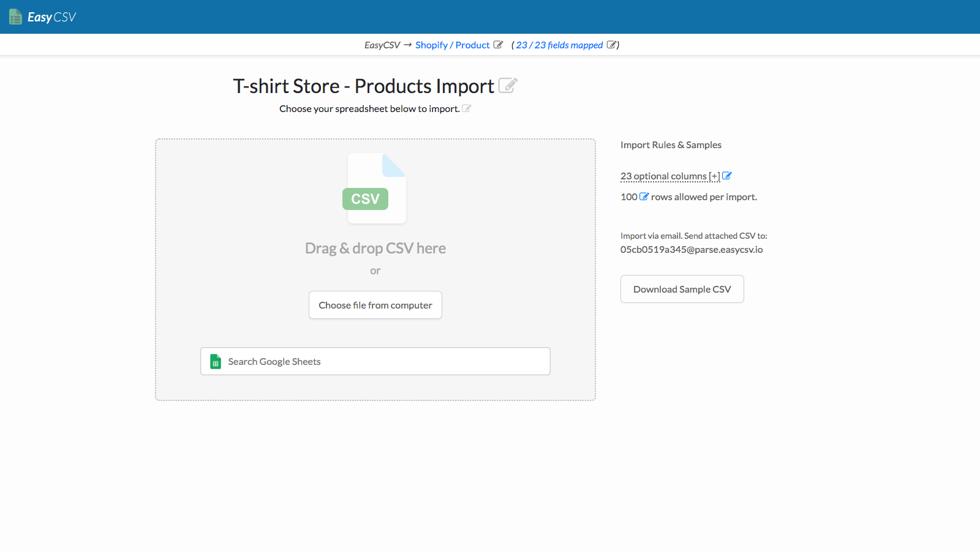The image size is (980, 551).
Task: Expand the 23 optional columns list
Action: [669, 176]
